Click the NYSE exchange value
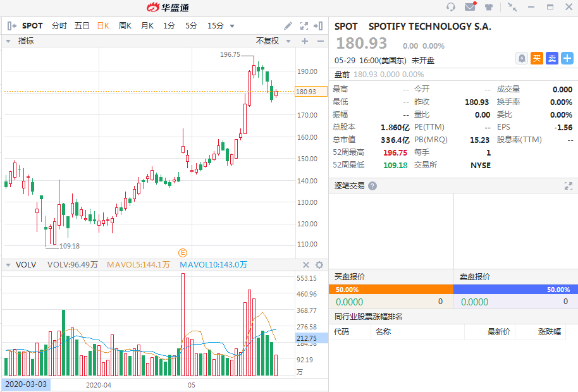The height and width of the screenshot is (392, 578). click(481, 166)
